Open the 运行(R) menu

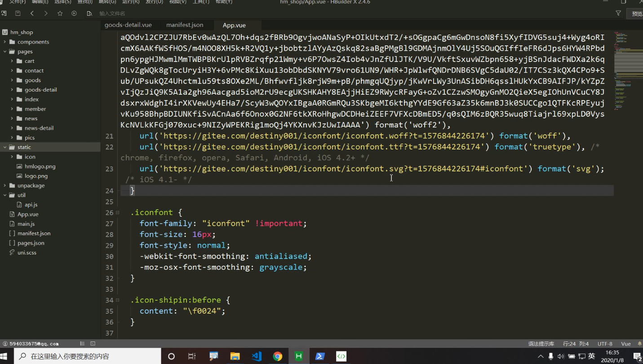(x=131, y=2)
